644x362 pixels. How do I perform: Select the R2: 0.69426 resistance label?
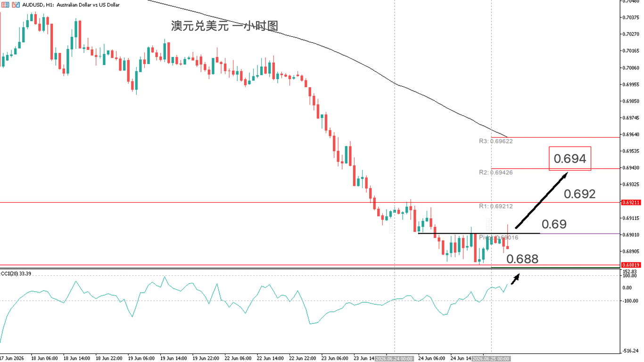[x=495, y=173]
